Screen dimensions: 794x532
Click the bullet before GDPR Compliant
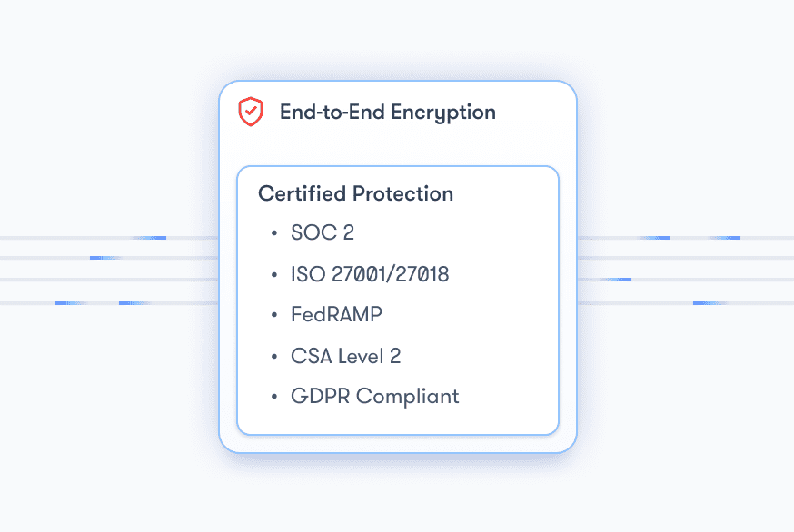click(x=274, y=397)
